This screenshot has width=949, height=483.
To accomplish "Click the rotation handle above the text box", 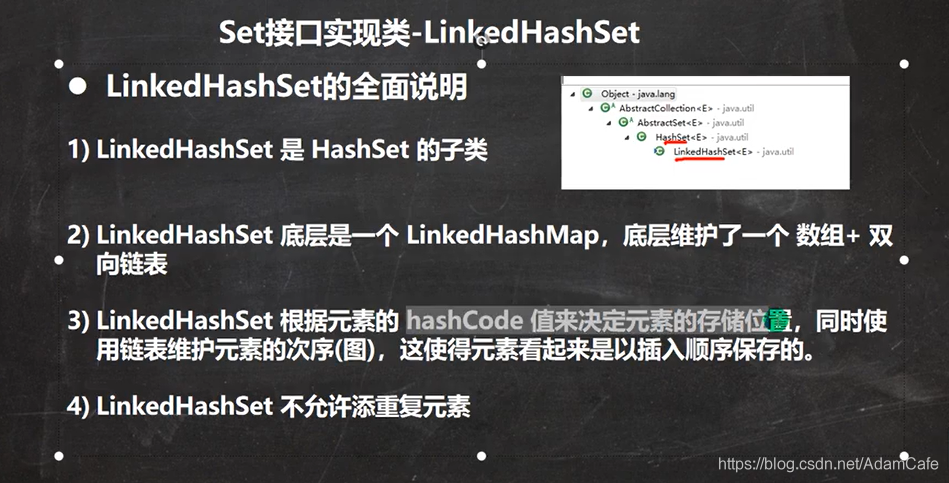I will (482, 41).
